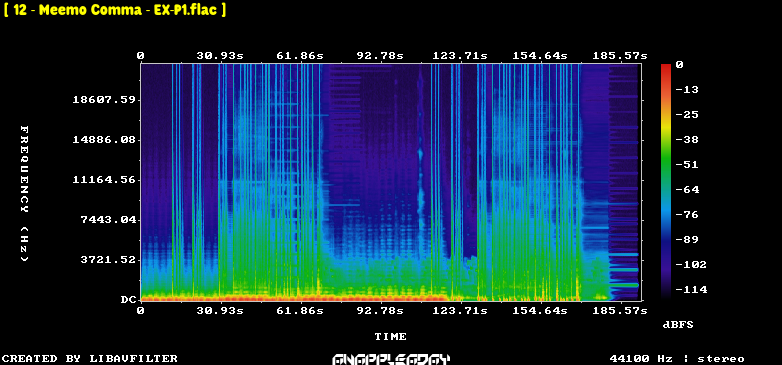Image resolution: width=782 pixels, height=365 pixels.
Task: Click the '44100 Hz : stereo' info text
Action: (x=677, y=359)
